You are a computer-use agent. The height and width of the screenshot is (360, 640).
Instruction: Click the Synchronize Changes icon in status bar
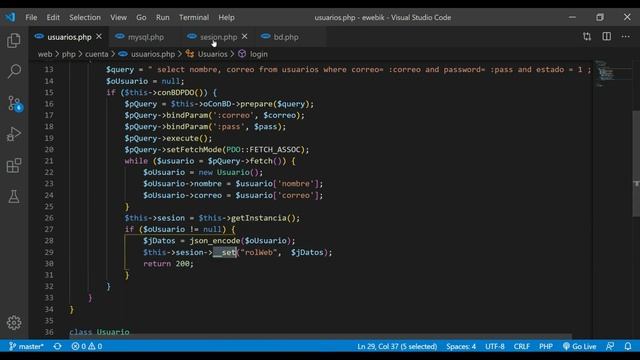click(58, 347)
